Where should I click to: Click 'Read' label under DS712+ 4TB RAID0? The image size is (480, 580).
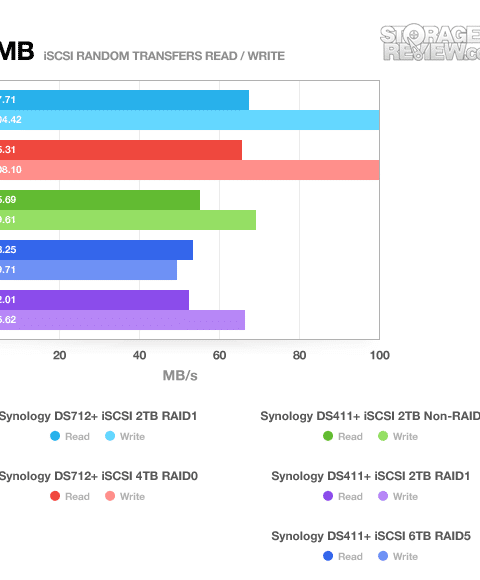pyautogui.click(x=77, y=496)
